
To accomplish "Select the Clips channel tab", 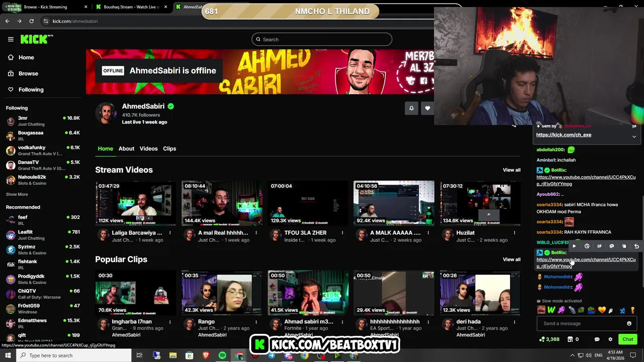I will [170, 149].
